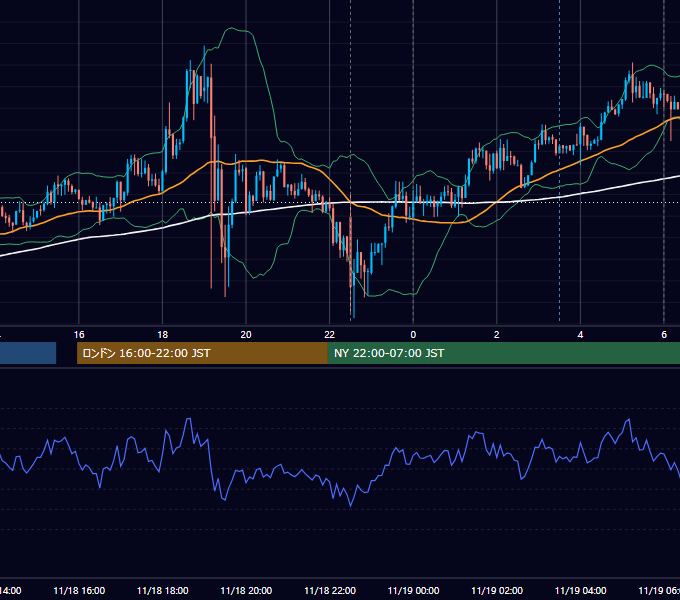The image size is (680, 600).
Task: Click the hour label 18 on upper axis
Action: (163, 335)
